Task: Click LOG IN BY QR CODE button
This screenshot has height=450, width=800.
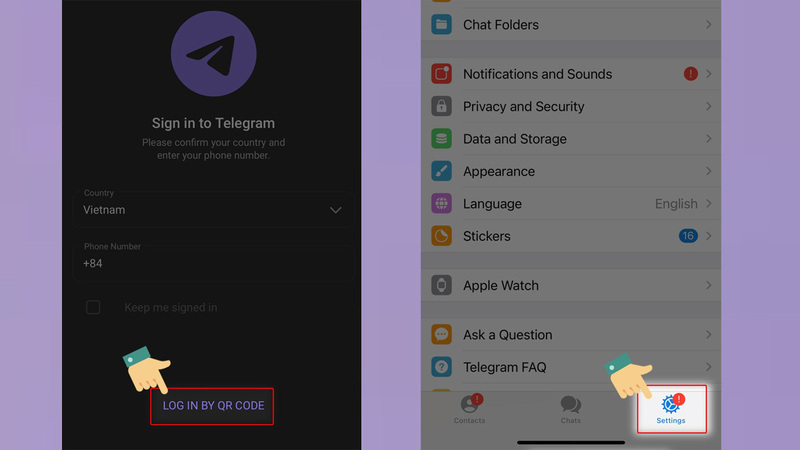Action: tap(212, 406)
